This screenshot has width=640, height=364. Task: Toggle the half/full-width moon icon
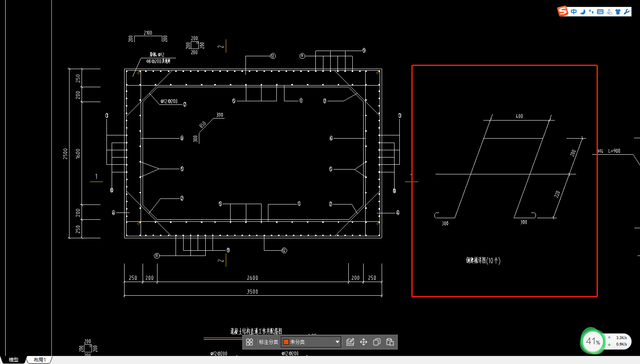583,12
